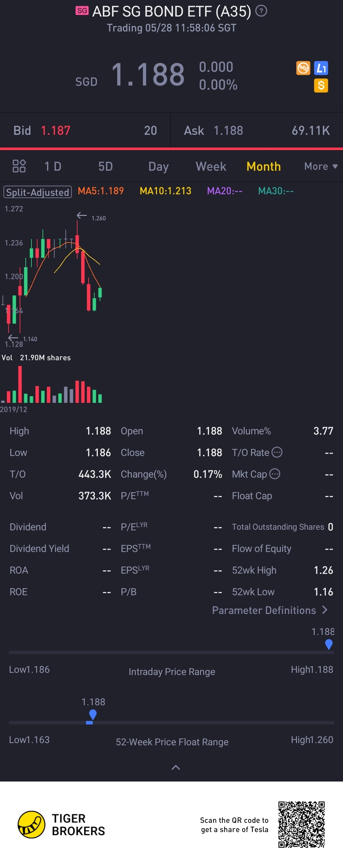The height and width of the screenshot is (868, 343).
Task: Select the 5D chart tab
Action: (x=105, y=166)
